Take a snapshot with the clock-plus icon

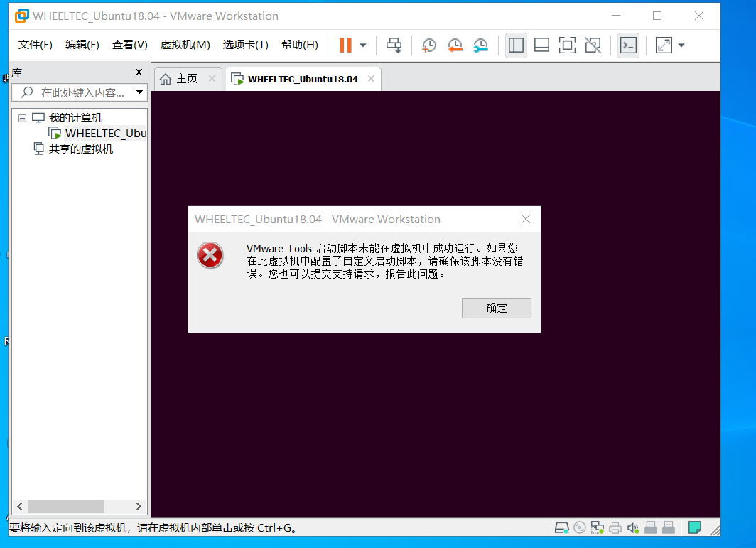point(428,45)
